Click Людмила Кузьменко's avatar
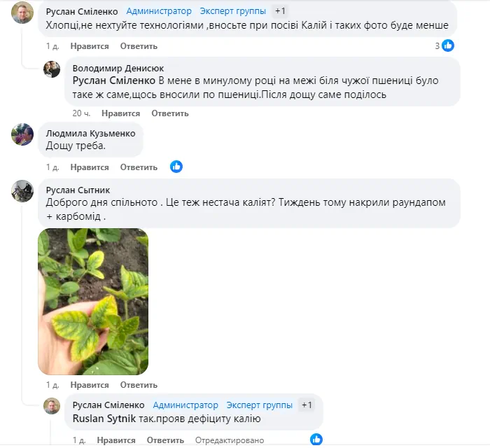Screen dimensions: 490x448 [22, 134]
